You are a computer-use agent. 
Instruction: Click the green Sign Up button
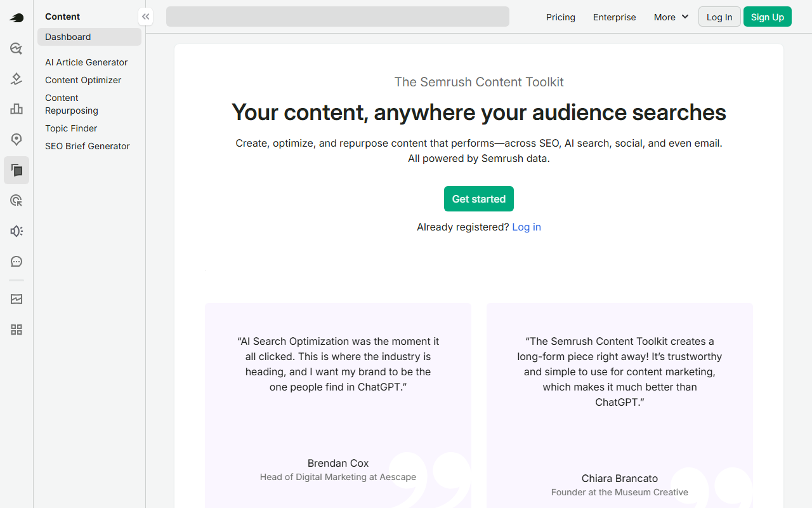pos(768,17)
